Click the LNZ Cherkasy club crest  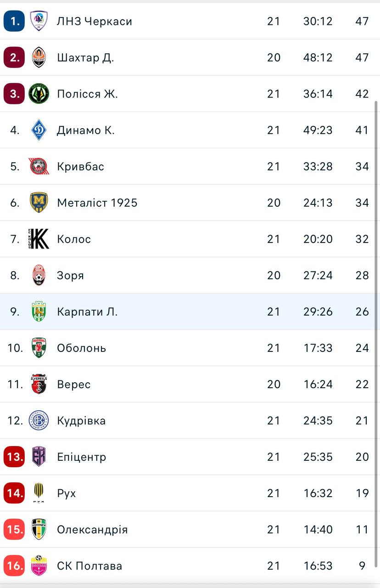[39, 21]
